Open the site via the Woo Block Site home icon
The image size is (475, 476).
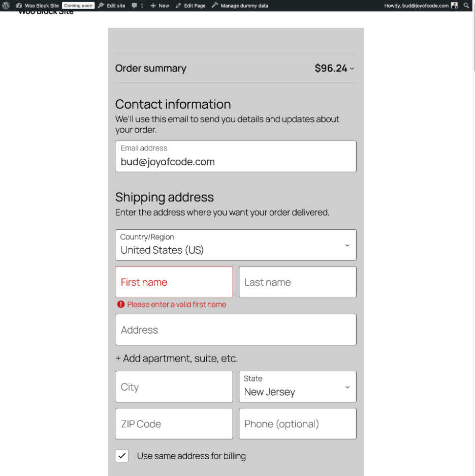19,6
